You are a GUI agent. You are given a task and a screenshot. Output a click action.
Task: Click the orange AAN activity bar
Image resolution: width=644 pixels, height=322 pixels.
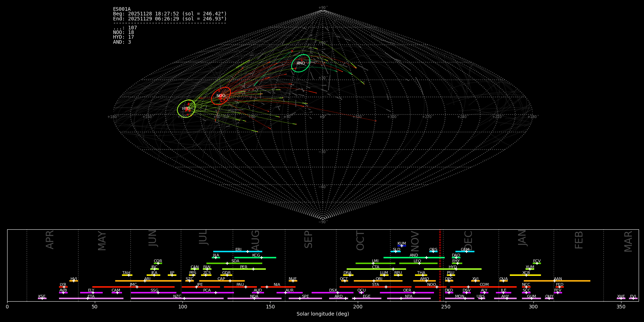point(557,281)
